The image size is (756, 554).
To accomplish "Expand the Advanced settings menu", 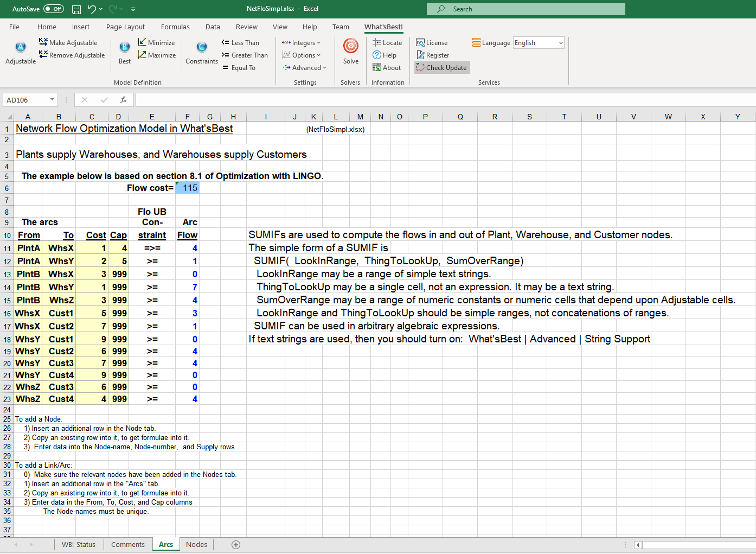I will tap(305, 68).
